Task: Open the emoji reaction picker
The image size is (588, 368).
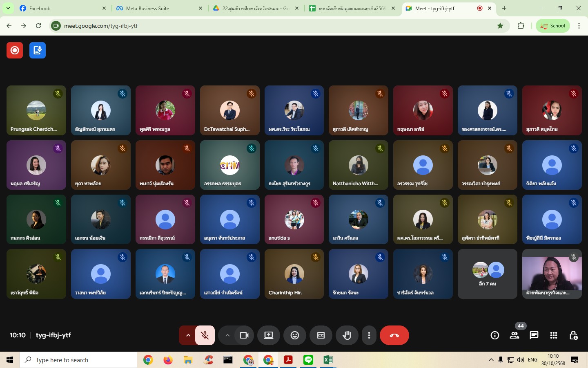Action: pos(294,335)
